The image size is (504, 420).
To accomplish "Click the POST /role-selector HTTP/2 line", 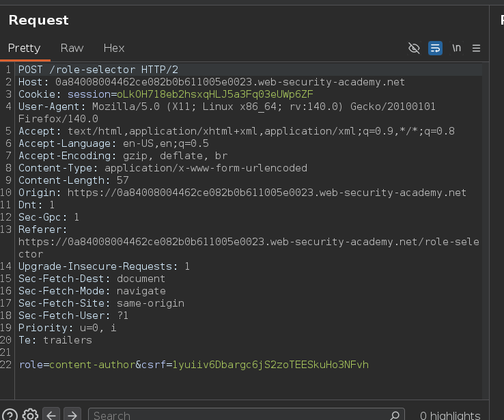I will click(x=98, y=70).
